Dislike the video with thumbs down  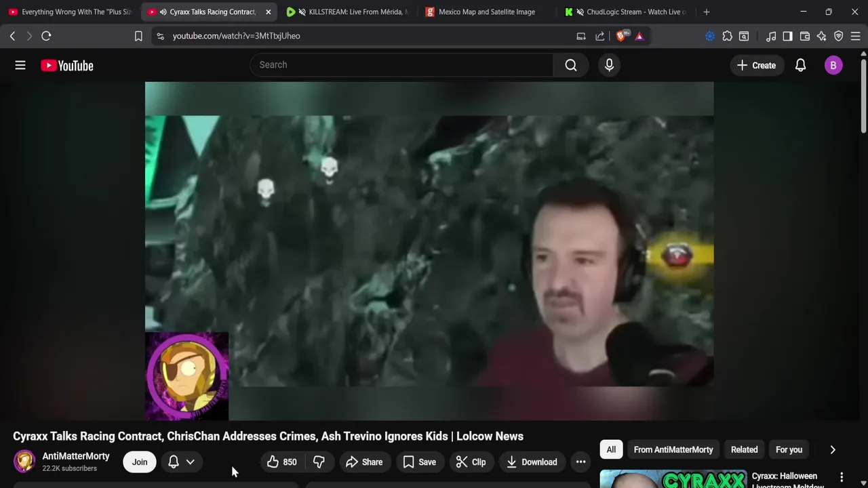point(319,462)
